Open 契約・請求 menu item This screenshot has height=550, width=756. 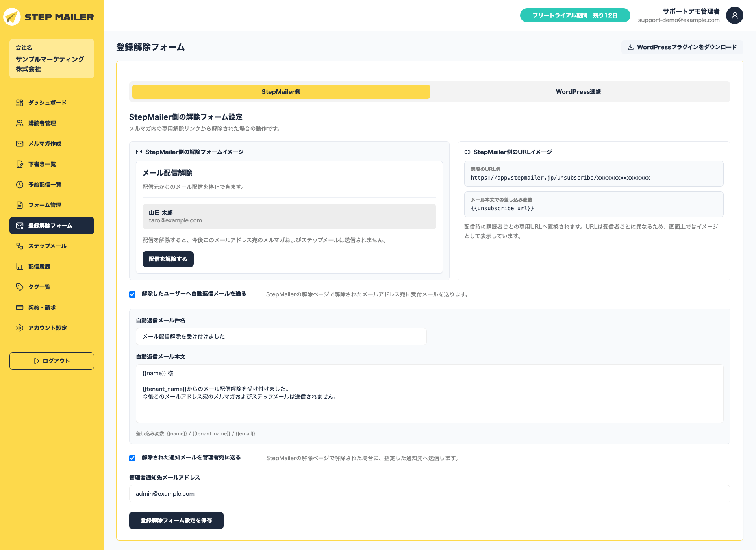(x=52, y=307)
